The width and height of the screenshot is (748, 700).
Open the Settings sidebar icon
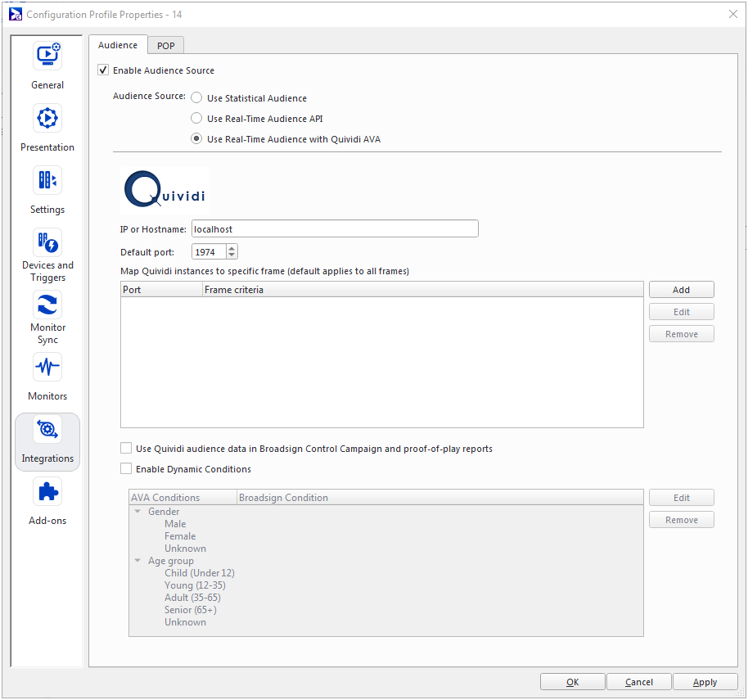point(47,180)
